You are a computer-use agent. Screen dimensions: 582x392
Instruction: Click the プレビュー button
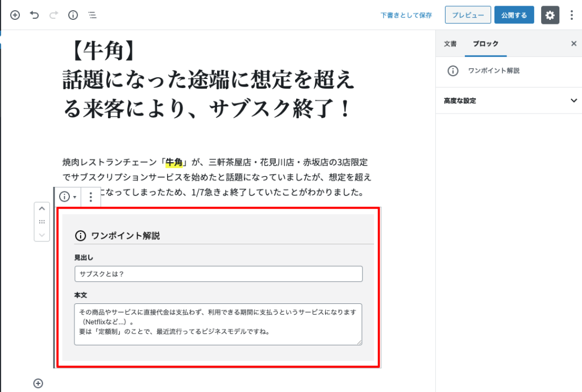tap(468, 15)
